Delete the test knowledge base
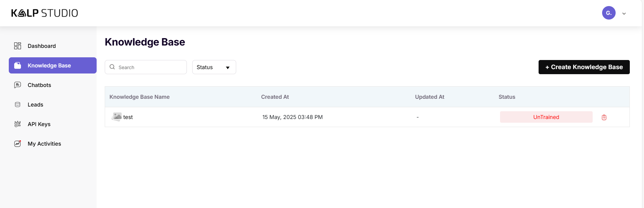 coord(604,117)
